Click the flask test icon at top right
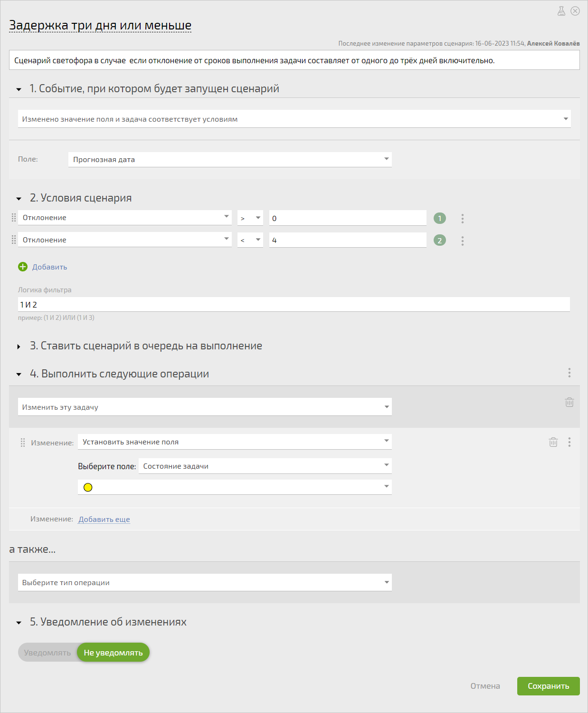The image size is (588, 713). pos(561,11)
